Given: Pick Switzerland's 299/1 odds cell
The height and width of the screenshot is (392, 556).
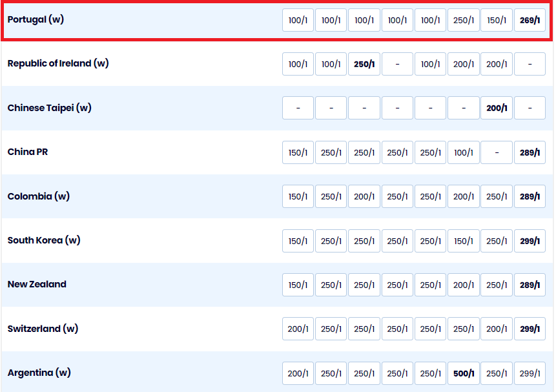Looking at the screenshot, I should pos(530,329).
